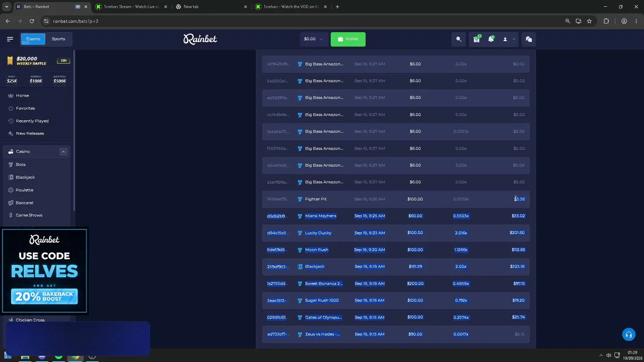
Task: Open a new browser tab
Action: (337, 7)
